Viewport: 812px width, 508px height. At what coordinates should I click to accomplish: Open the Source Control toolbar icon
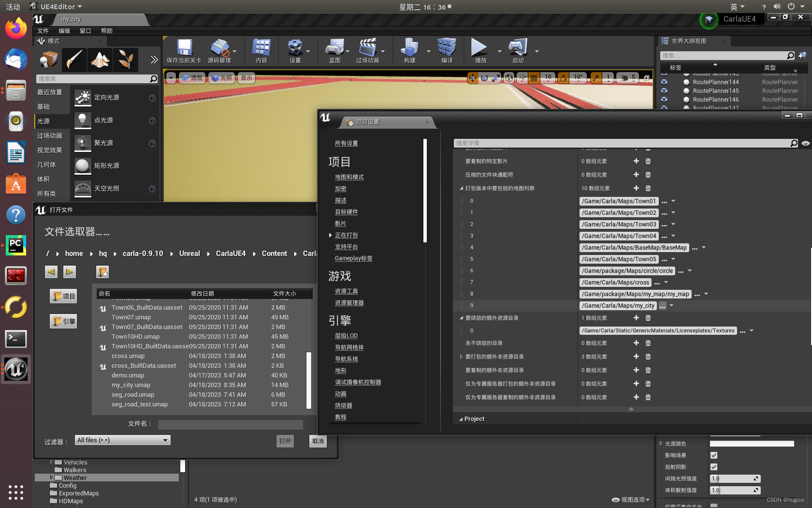click(219, 48)
